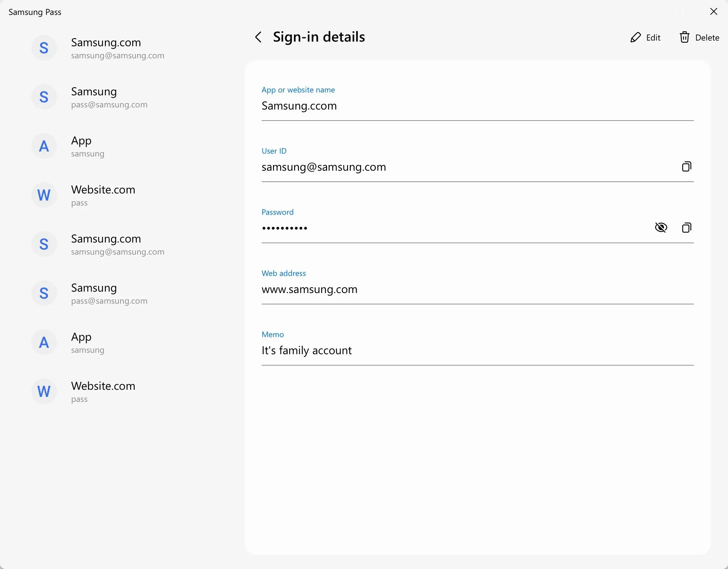Click the Web address value www.samsung.com
The height and width of the screenshot is (569, 728).
coord(309,289)
